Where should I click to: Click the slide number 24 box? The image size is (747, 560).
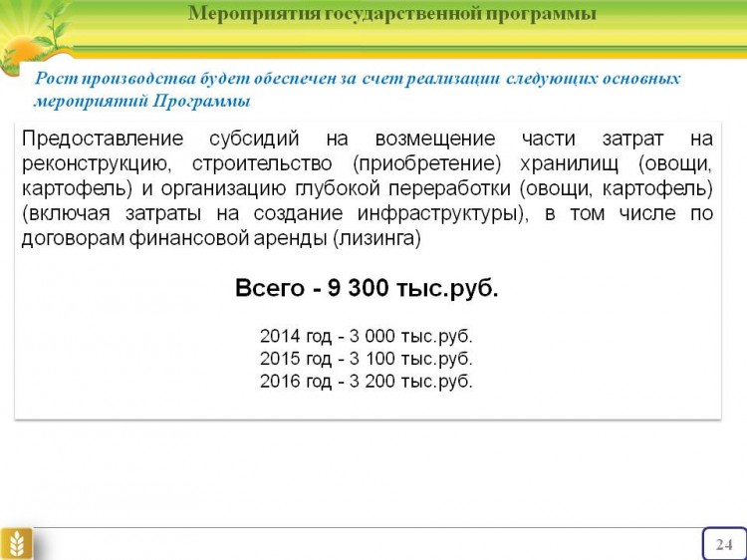(724, 544)
